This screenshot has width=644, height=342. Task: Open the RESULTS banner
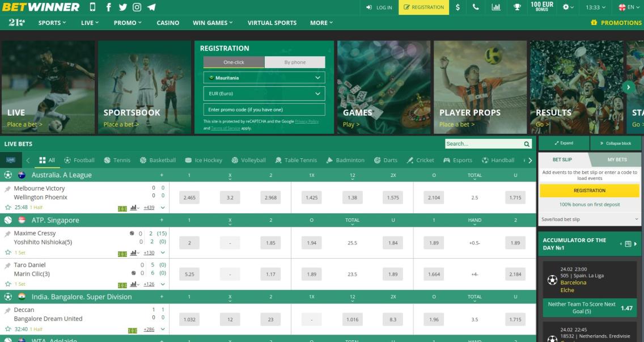(577, 87)
